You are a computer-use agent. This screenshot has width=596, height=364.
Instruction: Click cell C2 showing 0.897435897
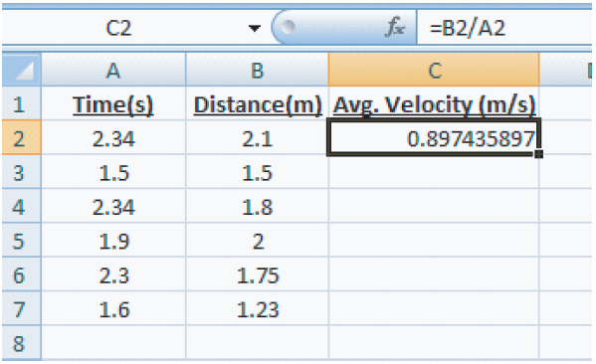point(434,138)
